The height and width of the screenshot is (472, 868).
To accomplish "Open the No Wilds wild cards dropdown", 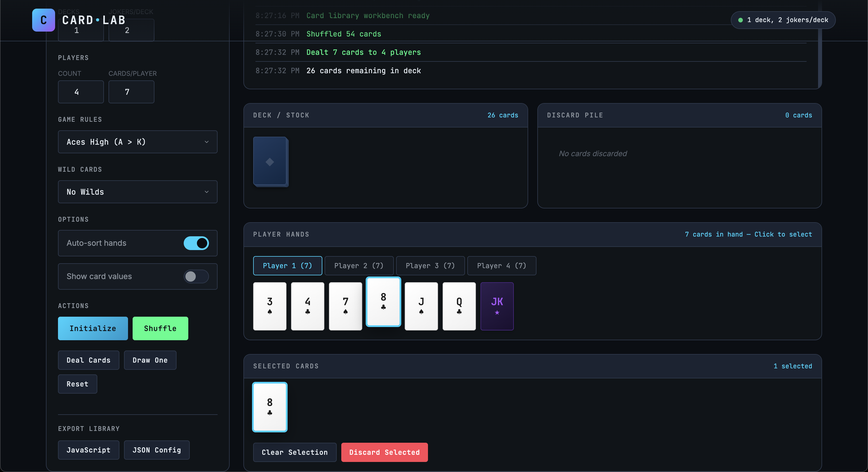I will point(137,191).
